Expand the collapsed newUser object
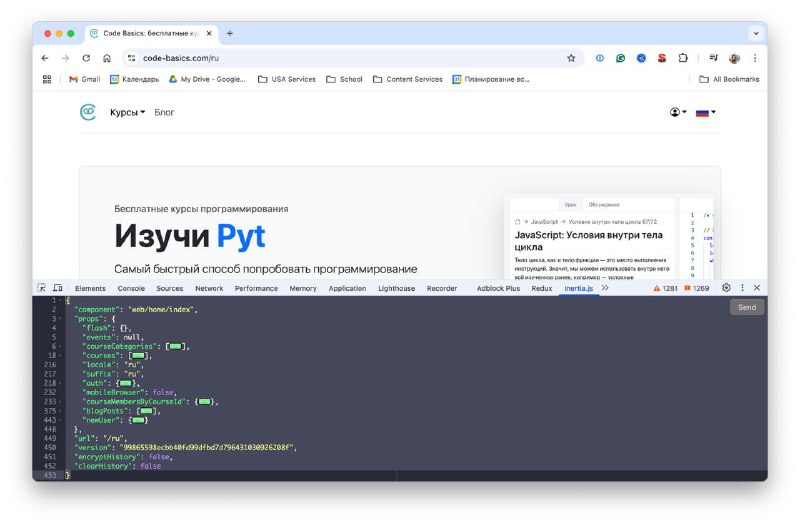Image resolution: width=800 pixels, height=524 pixels. [138, 420]
